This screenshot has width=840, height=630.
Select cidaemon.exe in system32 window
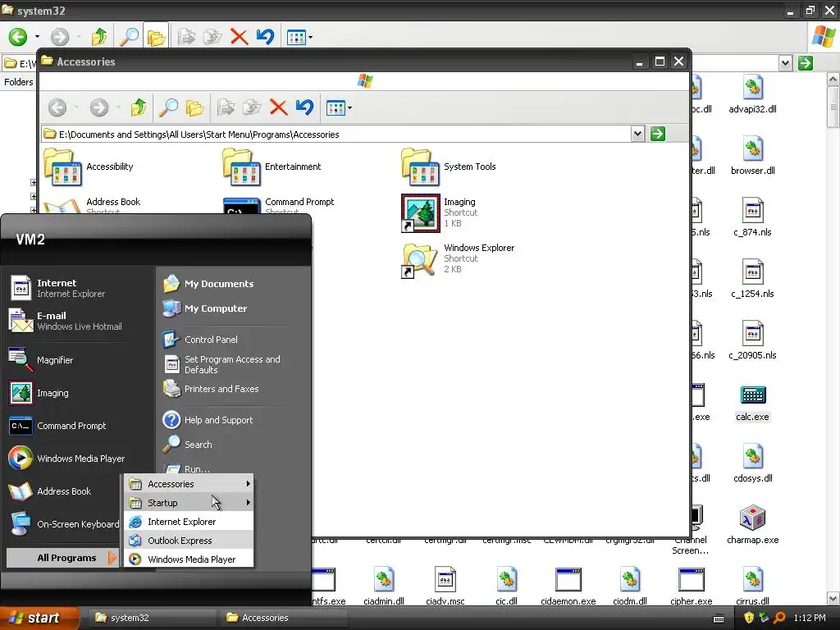[568, 586]
